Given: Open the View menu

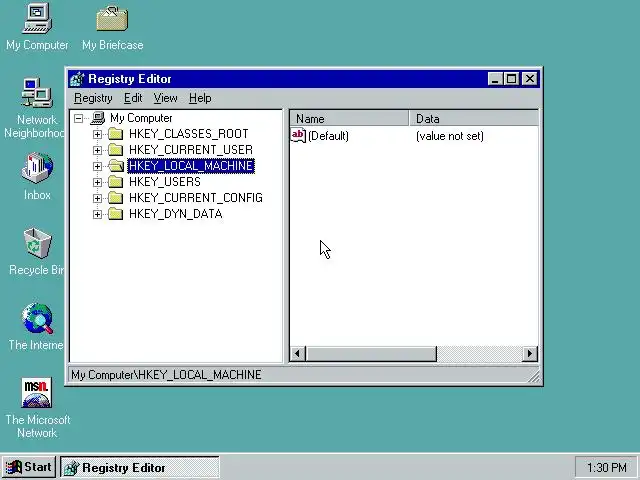Looking at the screenshot, I should 165,98.
